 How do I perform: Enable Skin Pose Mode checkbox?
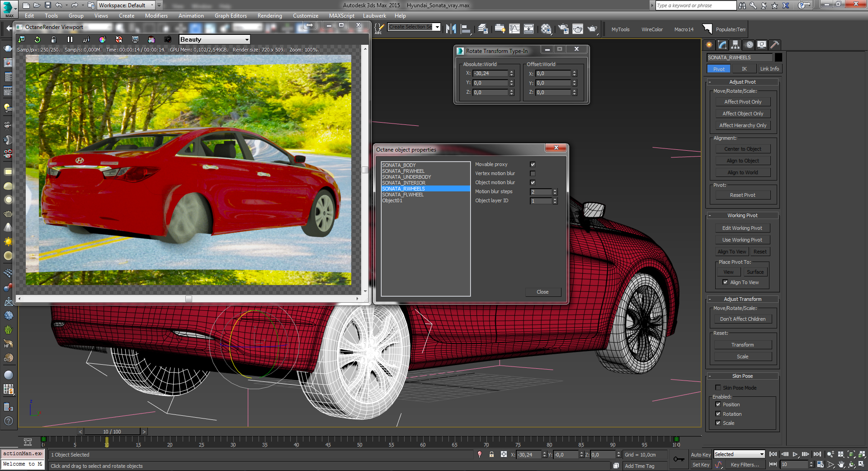tap(718, 388)
